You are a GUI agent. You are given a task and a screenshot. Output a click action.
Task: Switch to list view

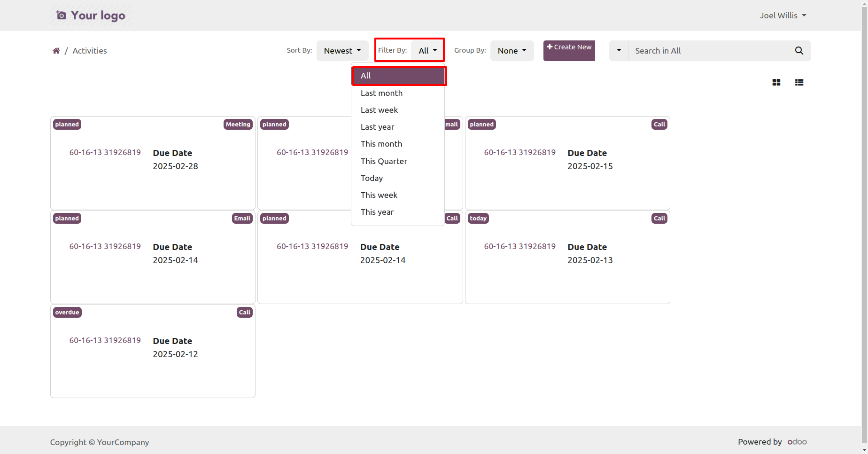point(799,82)
